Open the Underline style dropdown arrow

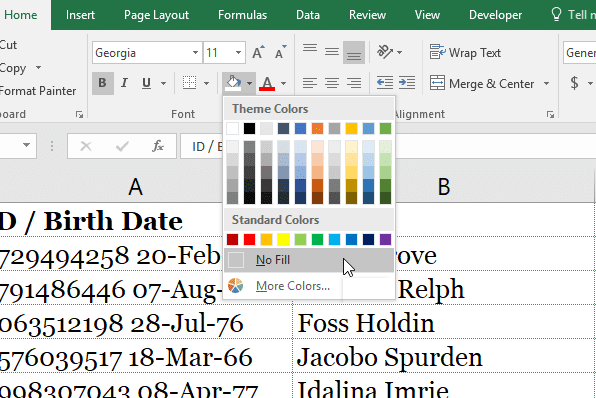[163, 83]
